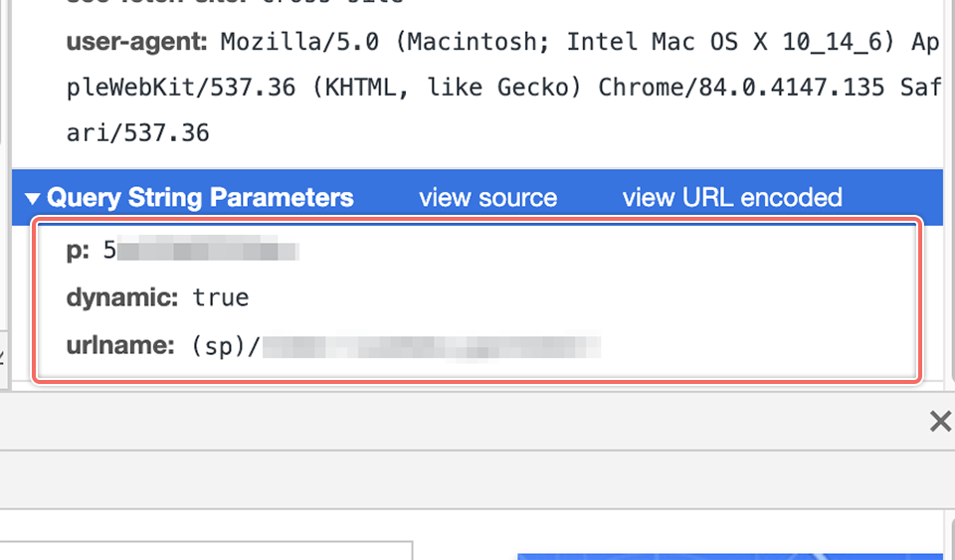Click the blurred urlname value portion

tap(431, 346)
